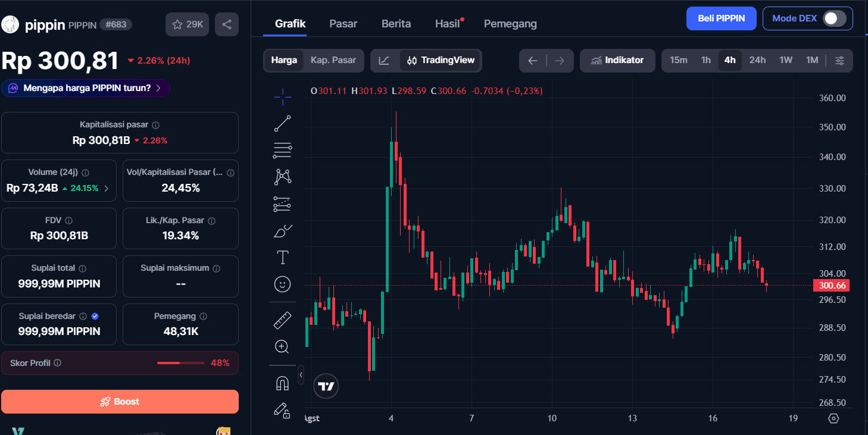
Task: Click info icon next to Pemegang
Action: click(204, 317)
